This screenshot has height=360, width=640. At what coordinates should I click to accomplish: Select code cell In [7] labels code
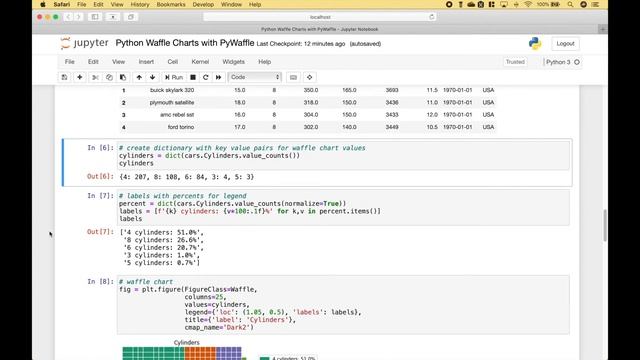click(343, 207)
